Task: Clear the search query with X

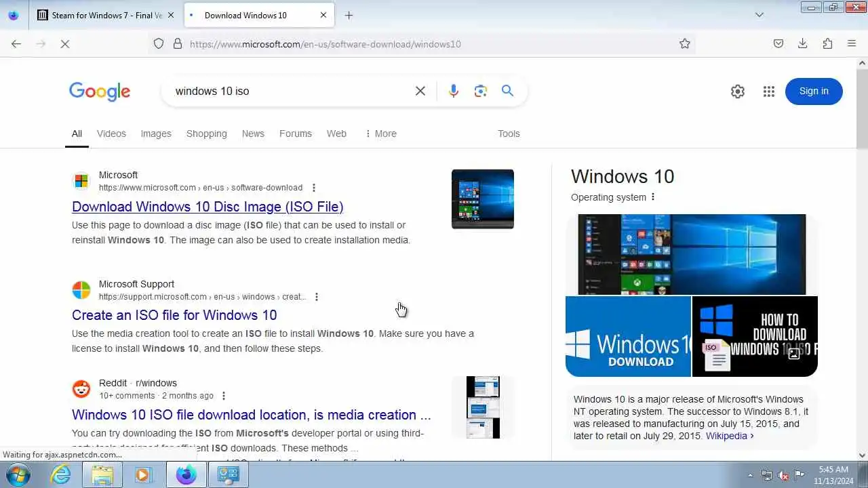Action: [x=420, y=91]
